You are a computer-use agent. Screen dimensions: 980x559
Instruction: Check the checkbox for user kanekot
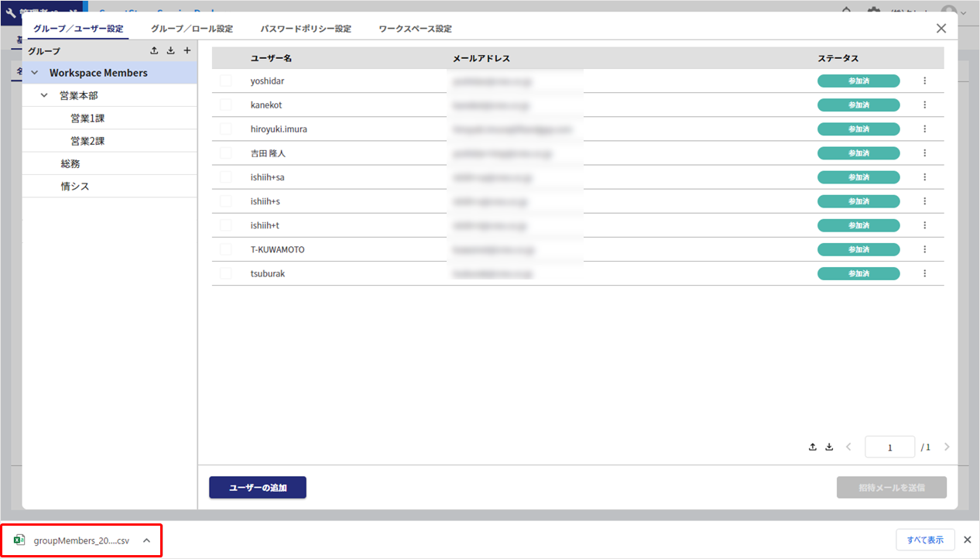[x=226, y=105]
